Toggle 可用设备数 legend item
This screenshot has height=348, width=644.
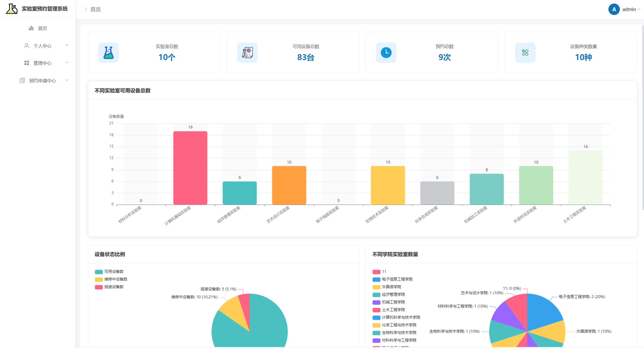109,272
